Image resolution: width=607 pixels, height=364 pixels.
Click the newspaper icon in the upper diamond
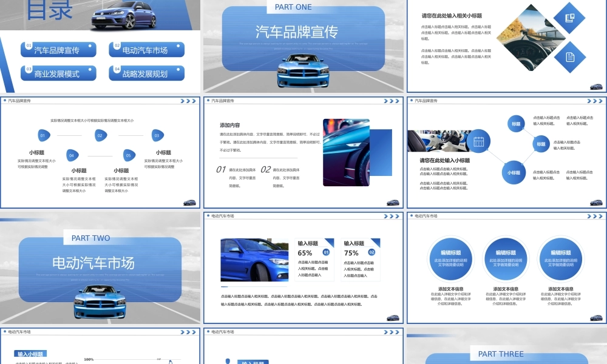coord(570,18)
